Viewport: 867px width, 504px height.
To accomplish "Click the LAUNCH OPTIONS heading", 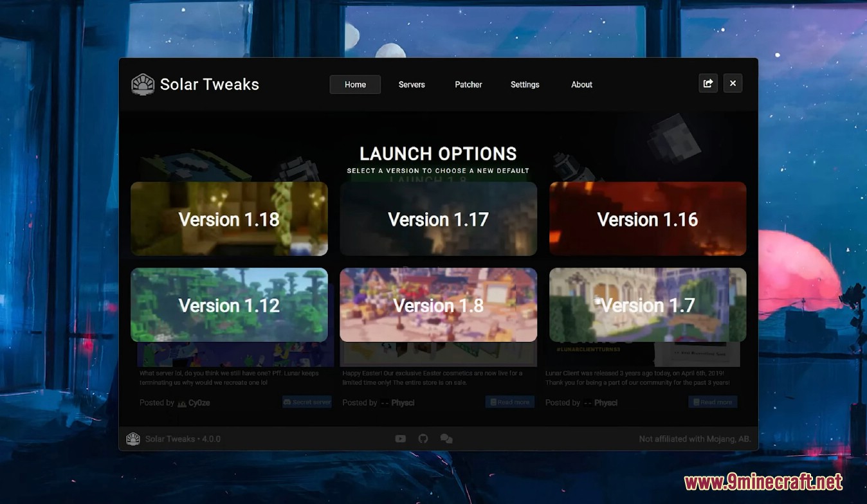I will point(438,154).
